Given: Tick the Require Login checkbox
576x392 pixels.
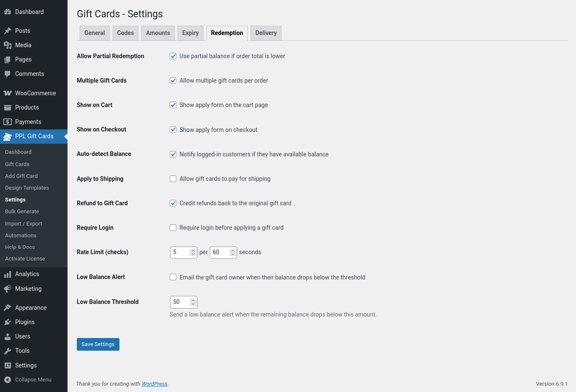Looking at the screenshot, I should (x=173, y=228).
